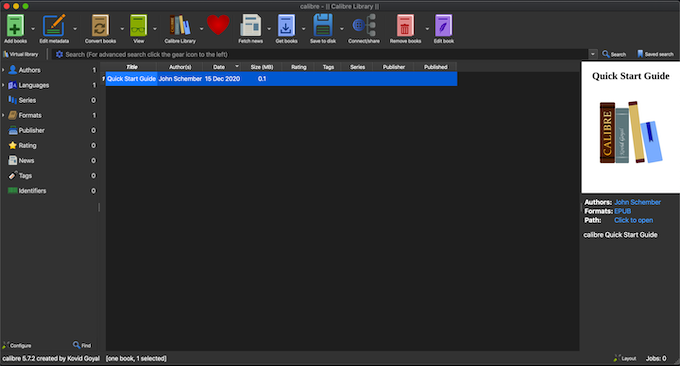
Task: Open Fetch news dropdown arrow
Action: (x=269, y=29)
